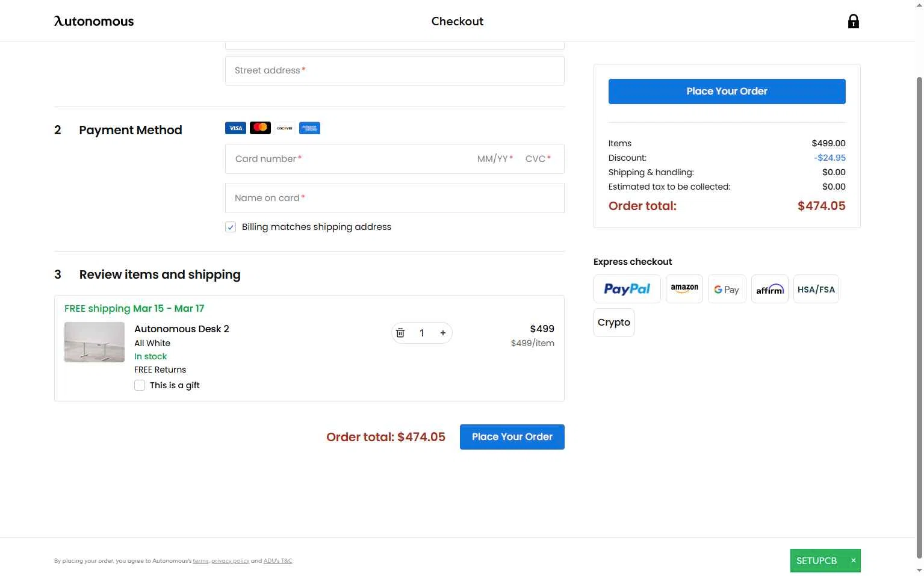Remove the SETUPCB promo code
Image resolution: width=924 pixels, height=576 pixels.
point(853,560)
